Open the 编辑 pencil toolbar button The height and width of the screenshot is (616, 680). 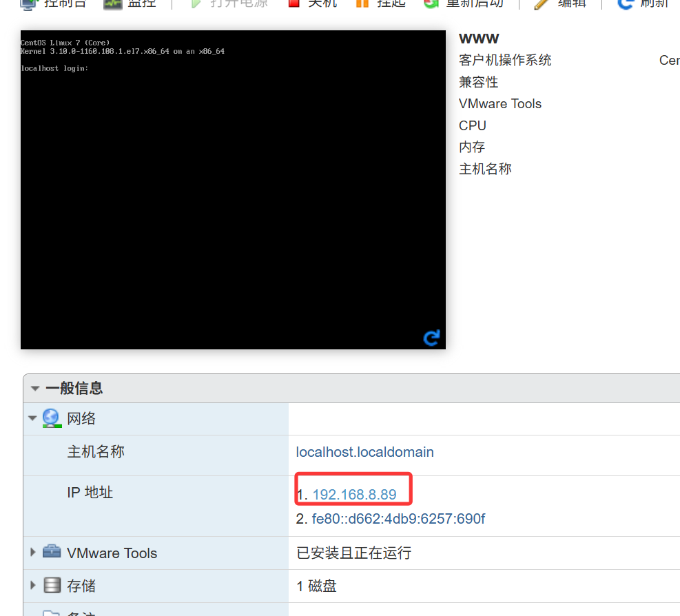tap(560, 3)
